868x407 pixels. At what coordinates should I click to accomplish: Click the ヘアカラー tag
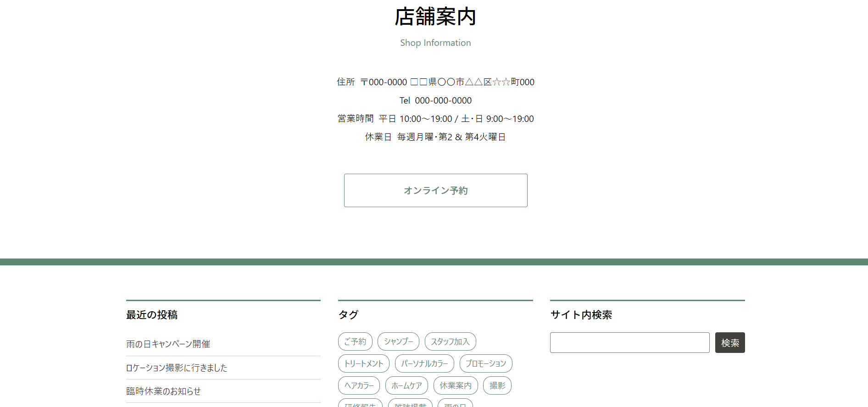tap(359, 385)
